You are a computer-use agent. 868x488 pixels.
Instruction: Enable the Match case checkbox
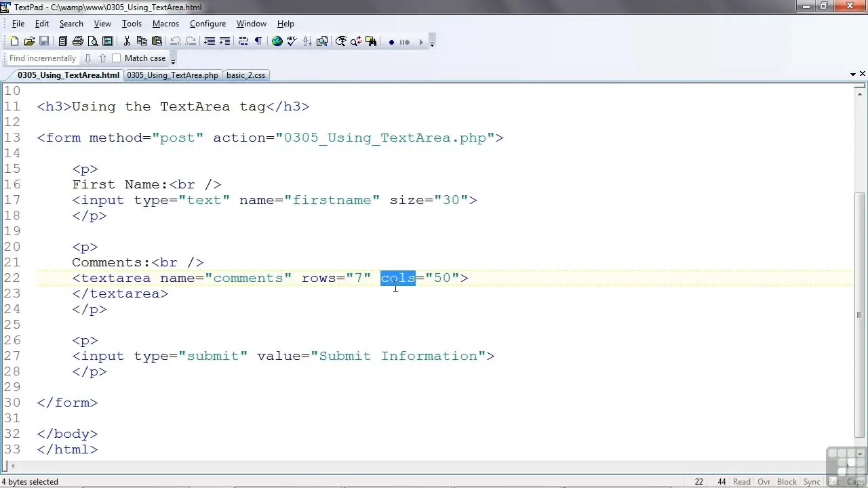116,58
